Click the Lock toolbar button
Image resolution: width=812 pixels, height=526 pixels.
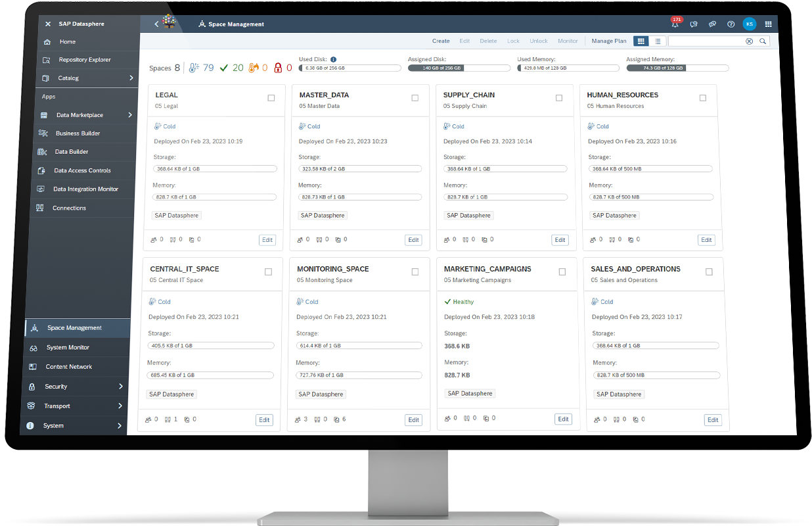[x=513, y=41]
